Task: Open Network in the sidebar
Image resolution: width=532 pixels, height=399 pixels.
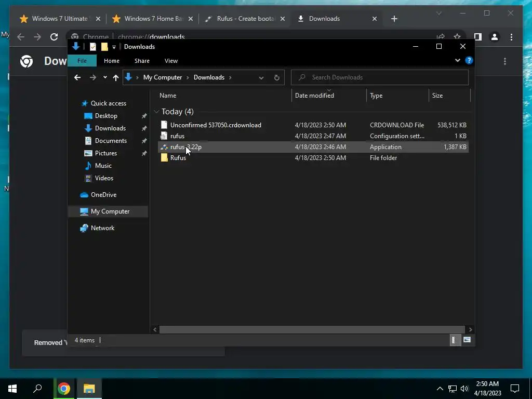Action: pos(102,228)
